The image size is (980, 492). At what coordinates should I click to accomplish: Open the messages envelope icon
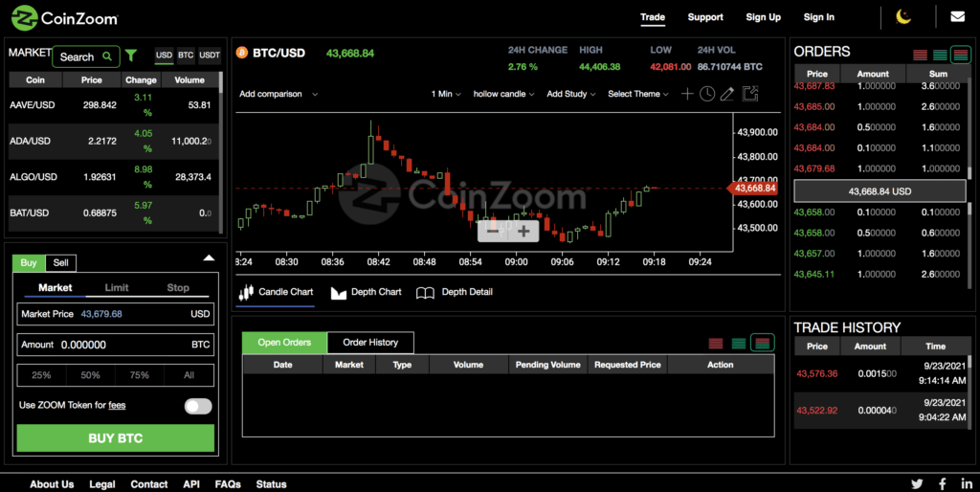tap(957, 17)
